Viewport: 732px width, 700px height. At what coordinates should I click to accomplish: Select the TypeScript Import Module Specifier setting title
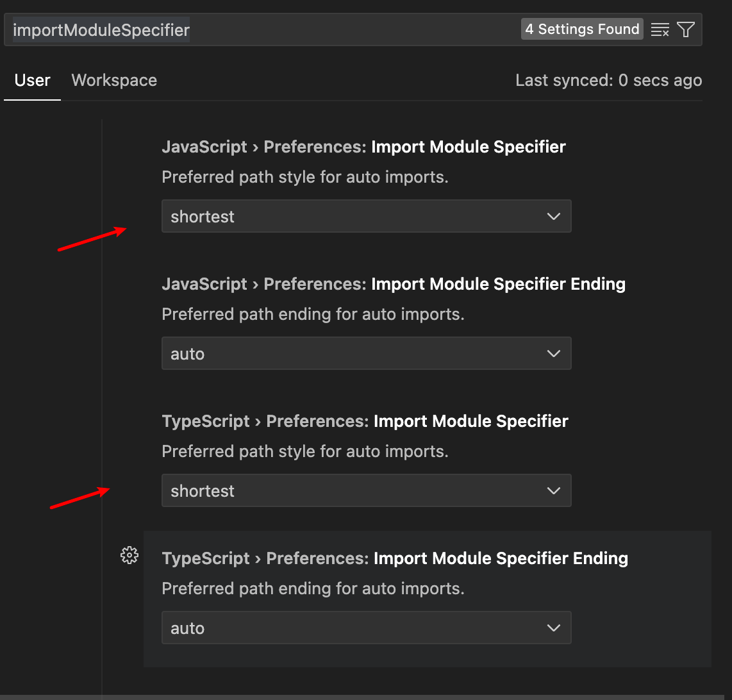tap(365, 421)
